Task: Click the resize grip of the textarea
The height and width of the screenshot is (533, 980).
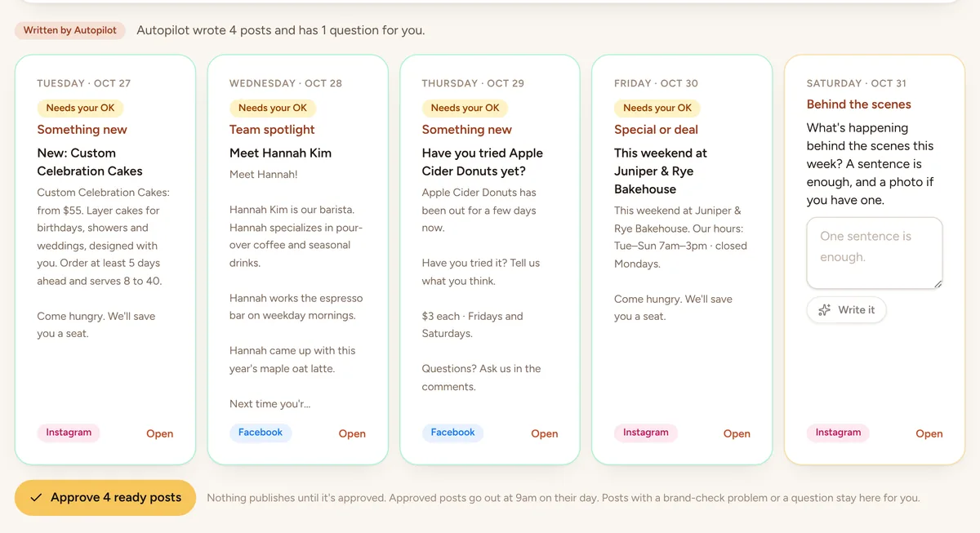Action: coord(938,283)
